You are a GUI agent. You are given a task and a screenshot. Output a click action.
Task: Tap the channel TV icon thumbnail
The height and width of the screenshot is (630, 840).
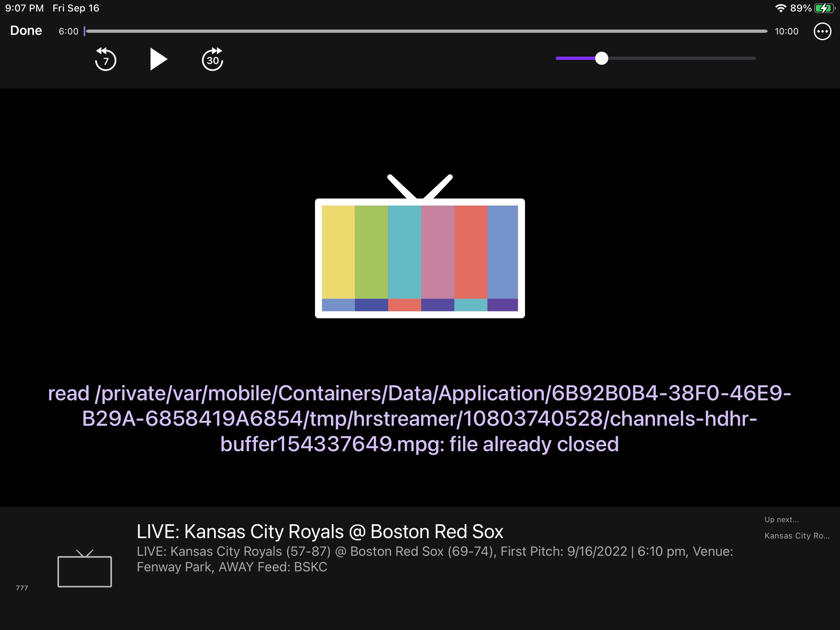(x=84, y=569)
